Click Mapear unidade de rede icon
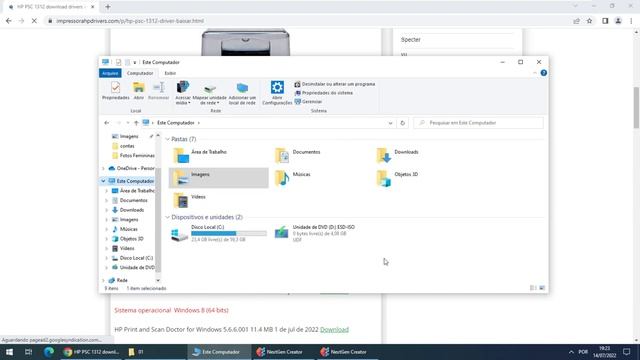Image resolution: width=640 pixels, height=360 pixels. coord(209,93)
